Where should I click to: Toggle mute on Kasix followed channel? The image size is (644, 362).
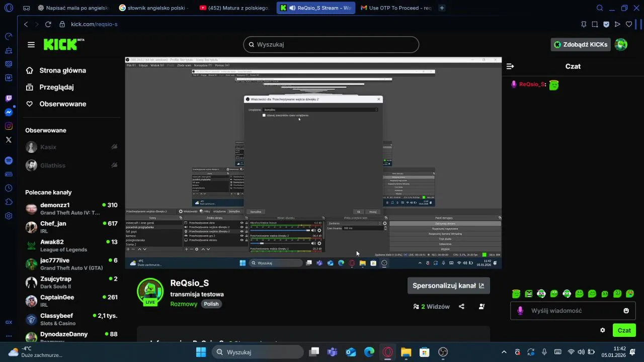point(114,147)
